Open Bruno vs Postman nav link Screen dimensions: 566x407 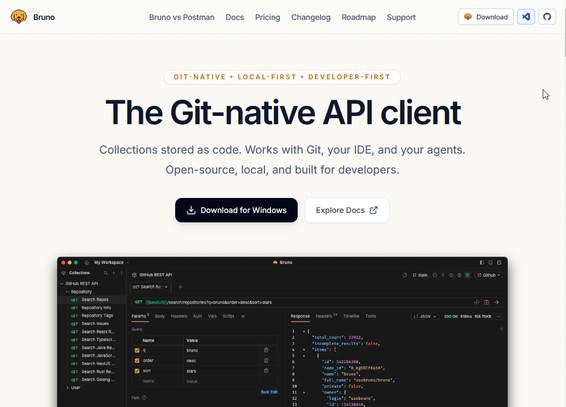[182, 17]
